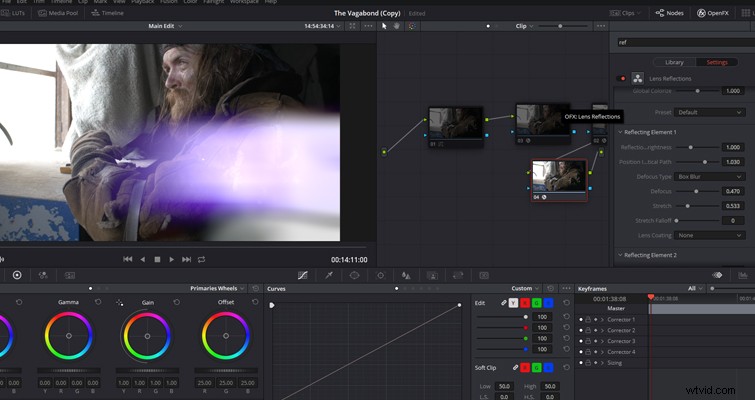This screenshot has width=755, height=400.
Task: Click the Lens Reflections effect icon
Action: point(638,78)
